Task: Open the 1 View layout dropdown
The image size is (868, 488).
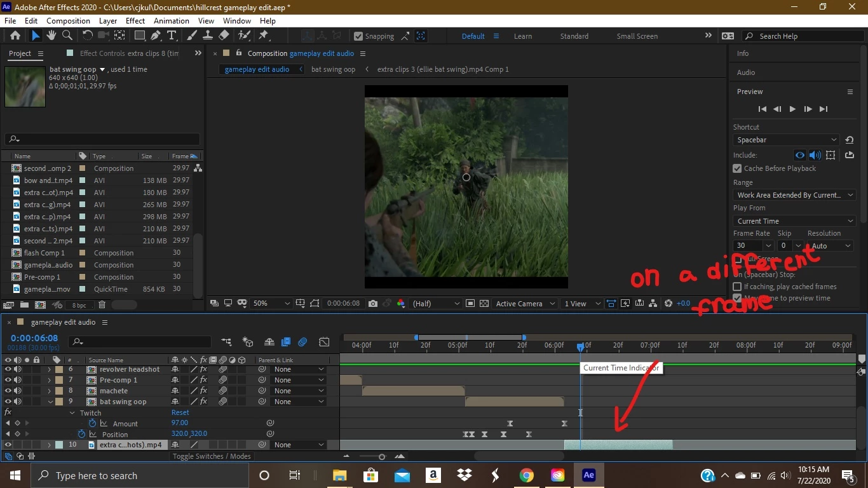Action: [x=582, y=304]
